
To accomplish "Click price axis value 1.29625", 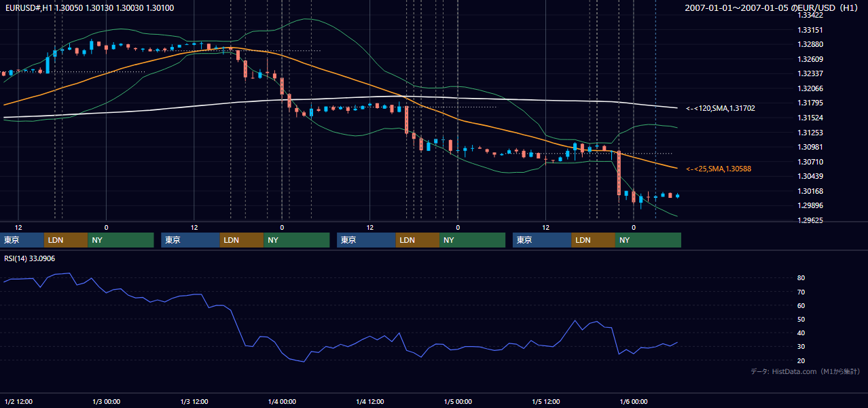I will click(x=810, y=220).
